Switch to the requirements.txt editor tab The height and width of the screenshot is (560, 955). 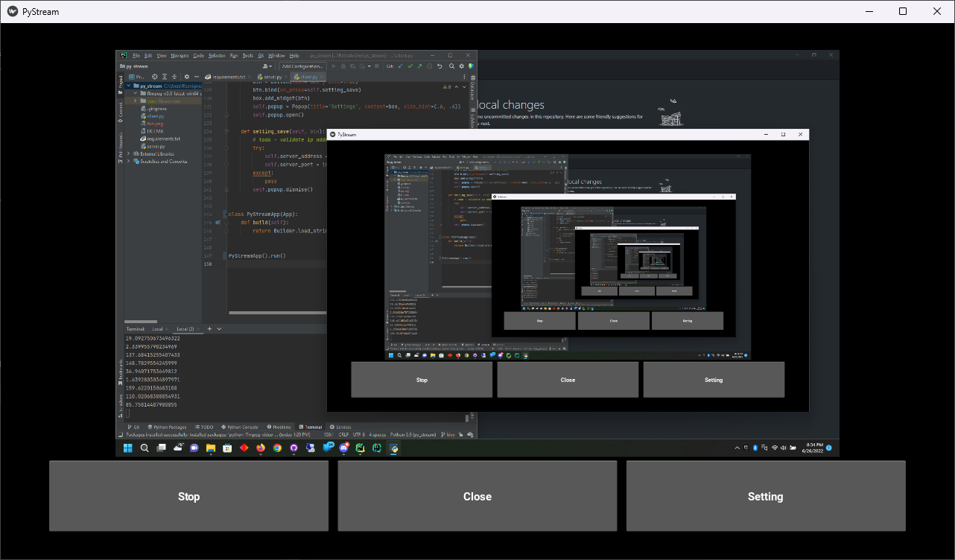click(x=227, y=77)
